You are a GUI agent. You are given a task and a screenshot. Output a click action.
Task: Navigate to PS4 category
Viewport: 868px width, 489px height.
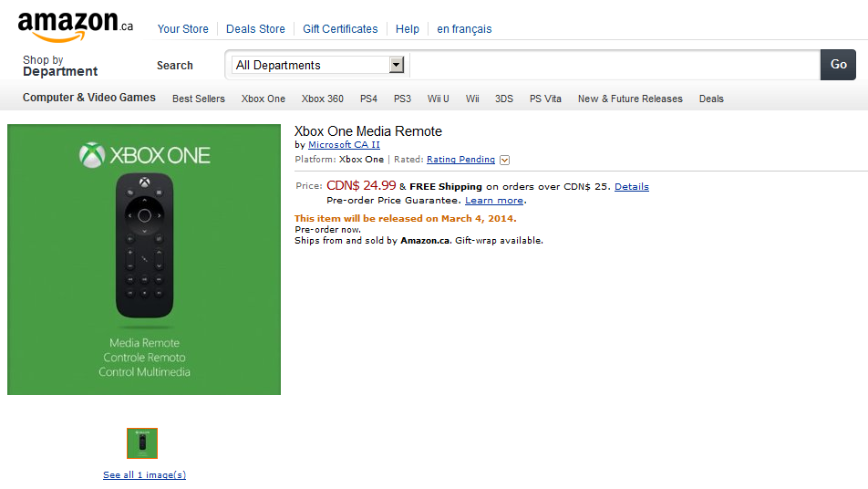tap(368, 99)
